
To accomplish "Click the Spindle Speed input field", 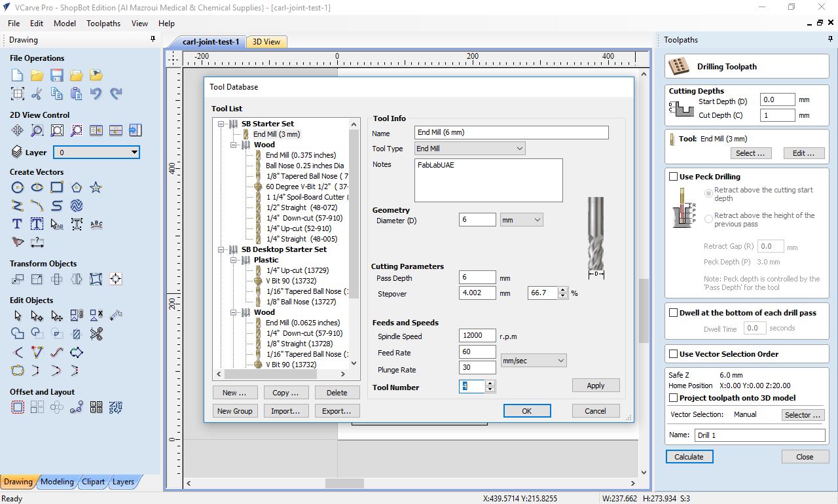I will 477,335.
